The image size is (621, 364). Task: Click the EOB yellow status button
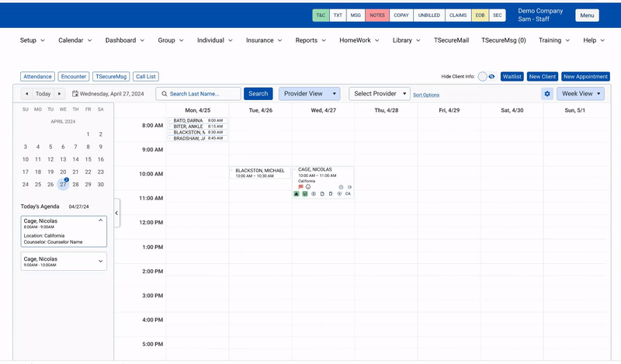click(480, 16)
